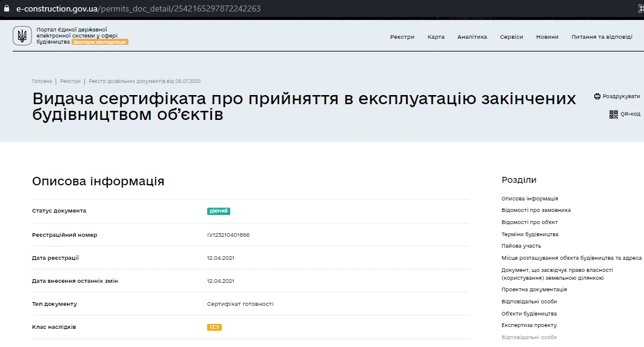Open the Реєстри menu

click(x=402, y=37)
